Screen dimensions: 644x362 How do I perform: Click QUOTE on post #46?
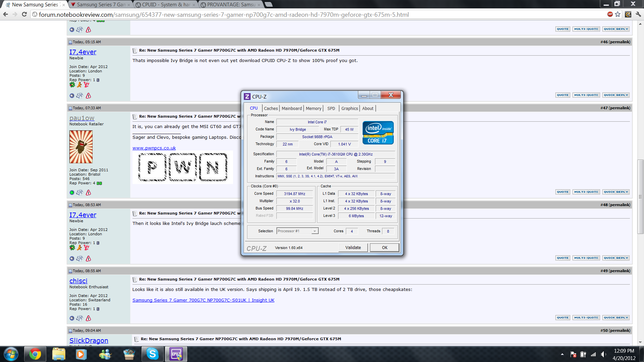(562, 95)
